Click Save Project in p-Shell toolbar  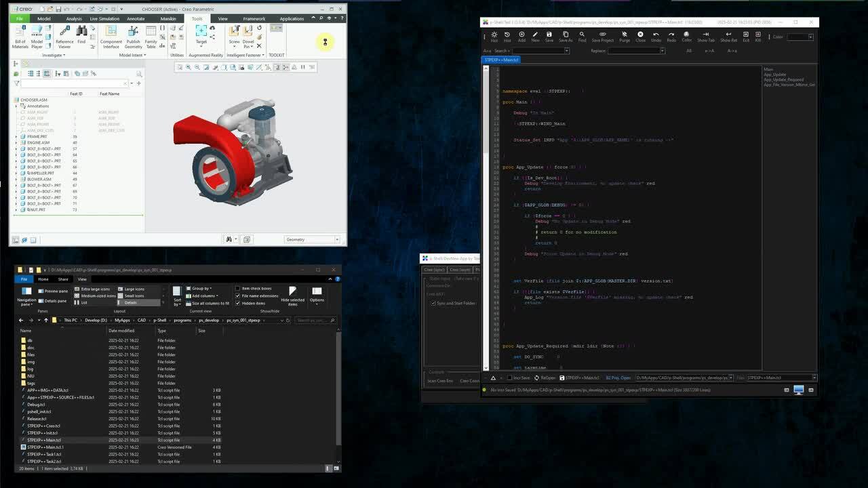point(602,37)
